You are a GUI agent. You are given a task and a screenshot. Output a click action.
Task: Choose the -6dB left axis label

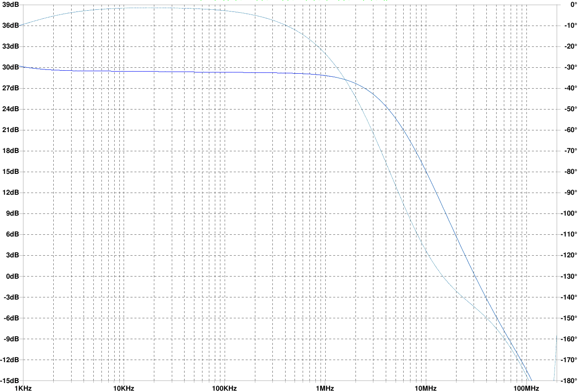(x=11, y=318)
